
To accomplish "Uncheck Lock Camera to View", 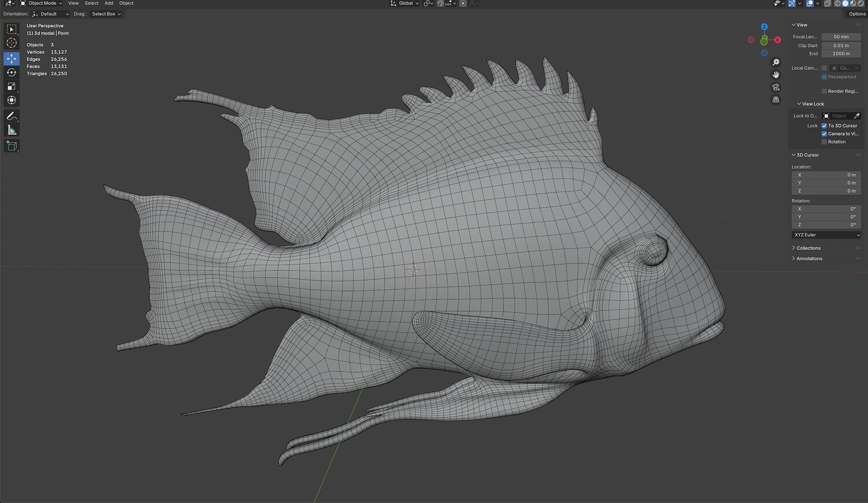I will (824, 134).
